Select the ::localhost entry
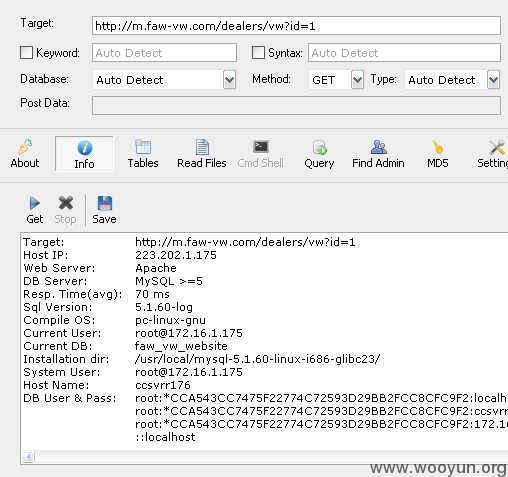The width and height of the screenshot is (508, 477). [x=165, y=437]
